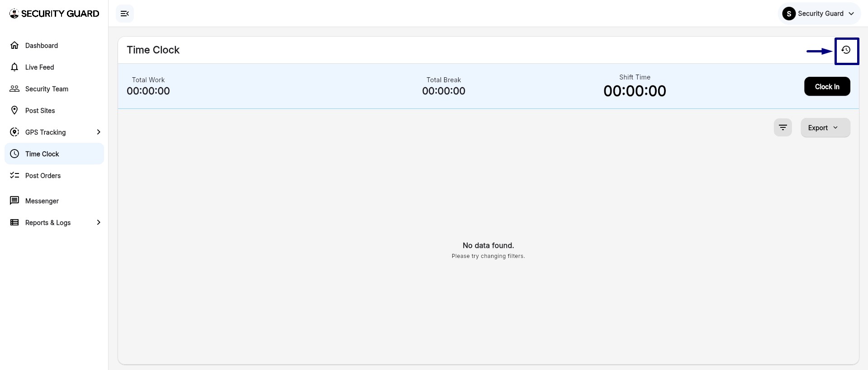This screenshot has width=868, height=370.
Task: Click the user avatar letter S
Action: 789,14
